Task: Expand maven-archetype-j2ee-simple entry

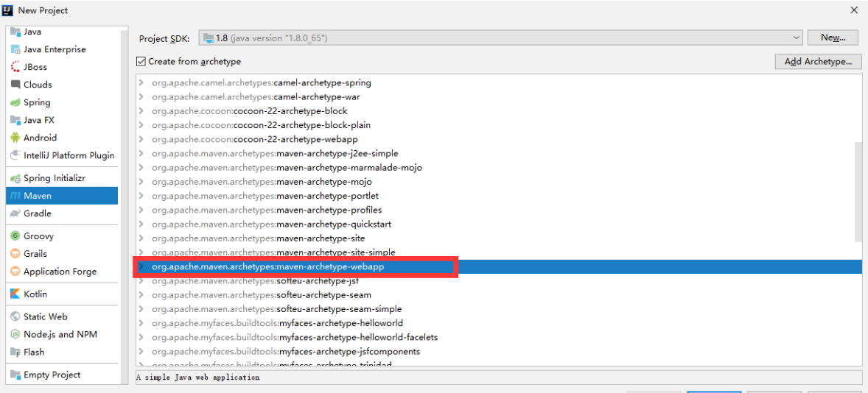Action: 141,153
